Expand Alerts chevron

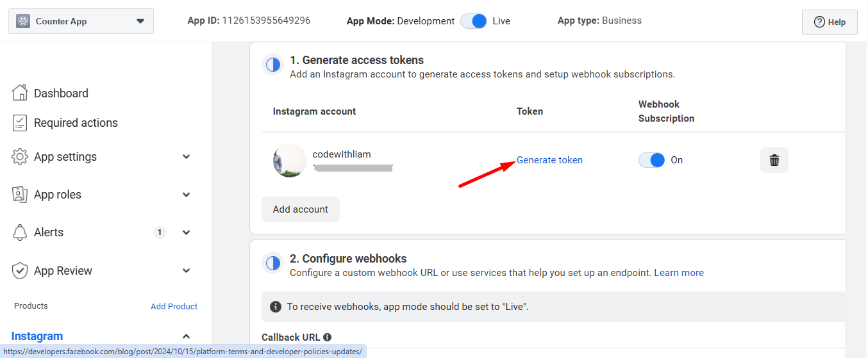click(x=187, y=232)
